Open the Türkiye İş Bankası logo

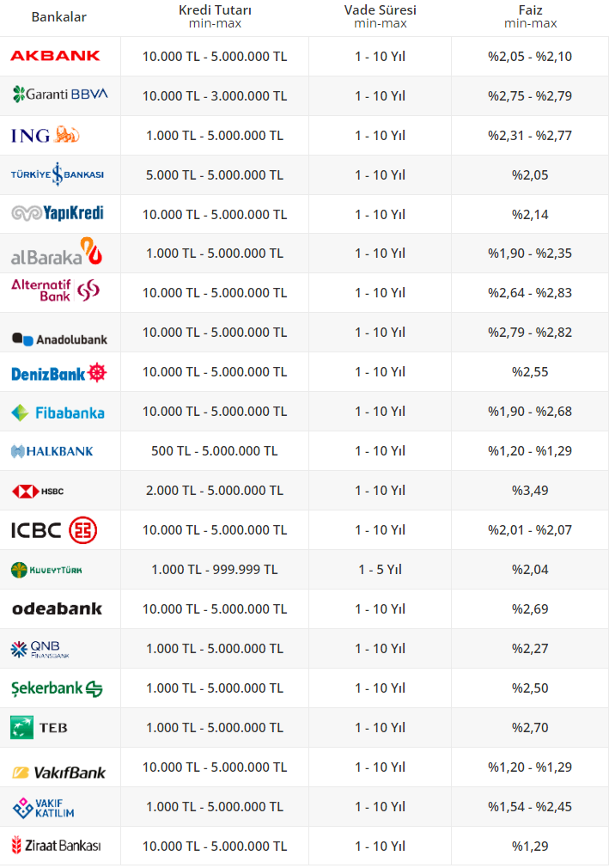tap(57, 174)
